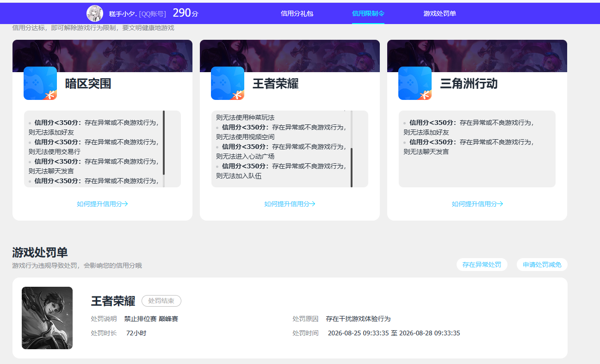Click the username 糕手小夕.
The image size is (600, 364).
tap(123, 14)
